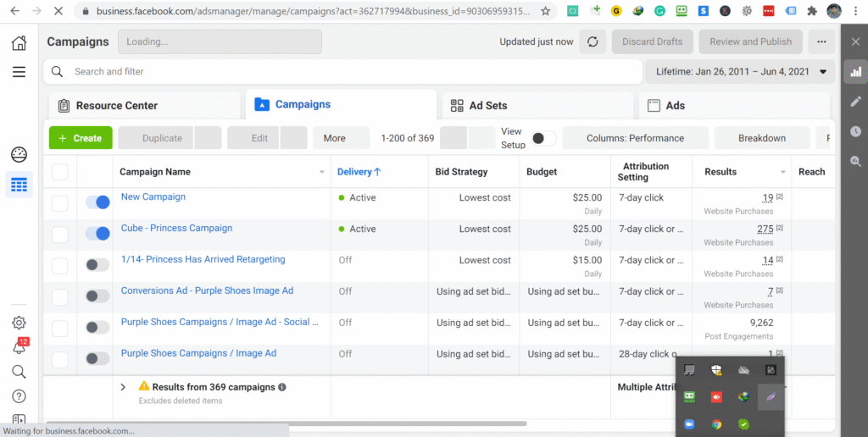
Task: Check the box for Cube - Princess Campaign
Action: click(60, 234)
